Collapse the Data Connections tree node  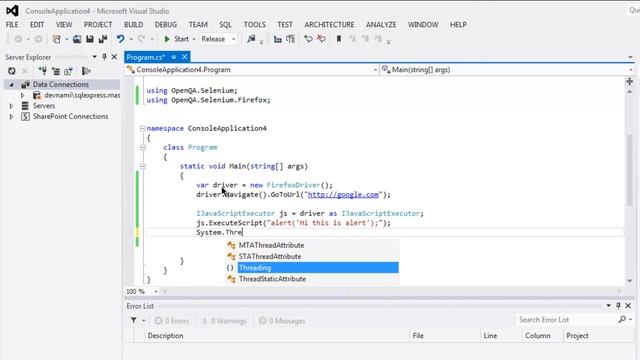click(x=11, y=84)
